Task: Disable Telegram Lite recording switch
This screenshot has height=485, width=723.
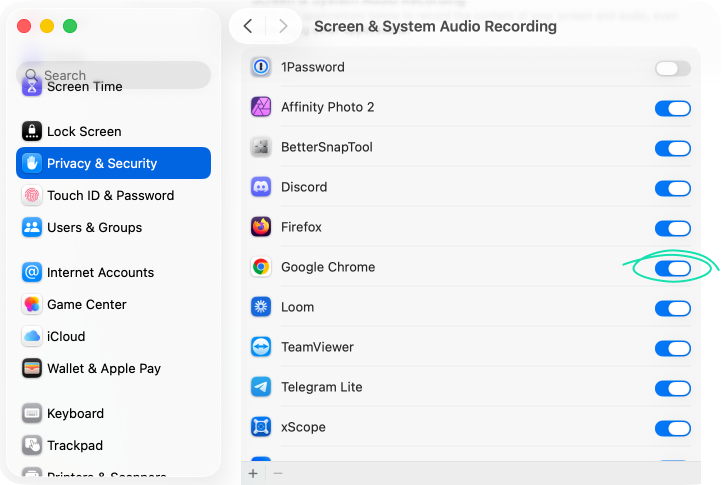Action: [673, 389]
